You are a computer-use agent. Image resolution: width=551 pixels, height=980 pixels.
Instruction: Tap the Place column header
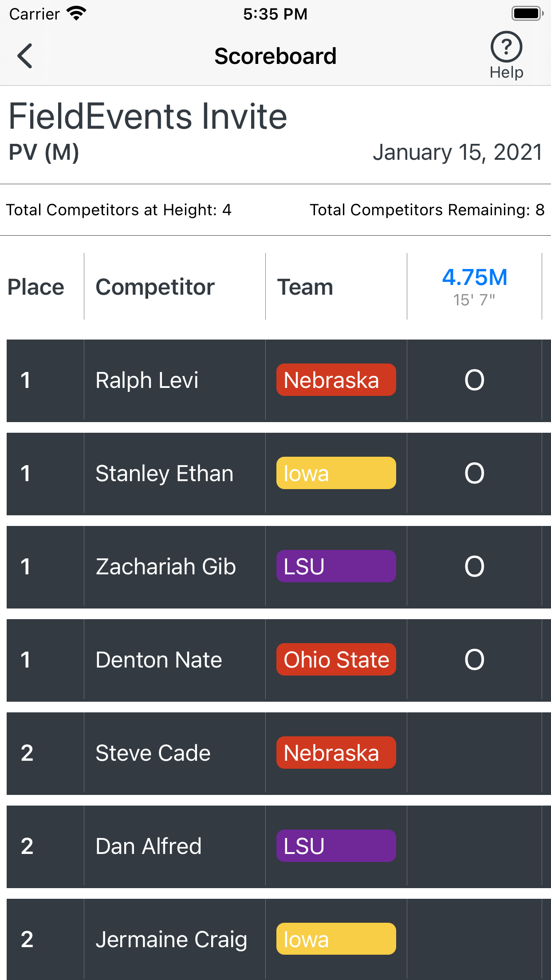point(36,287)
